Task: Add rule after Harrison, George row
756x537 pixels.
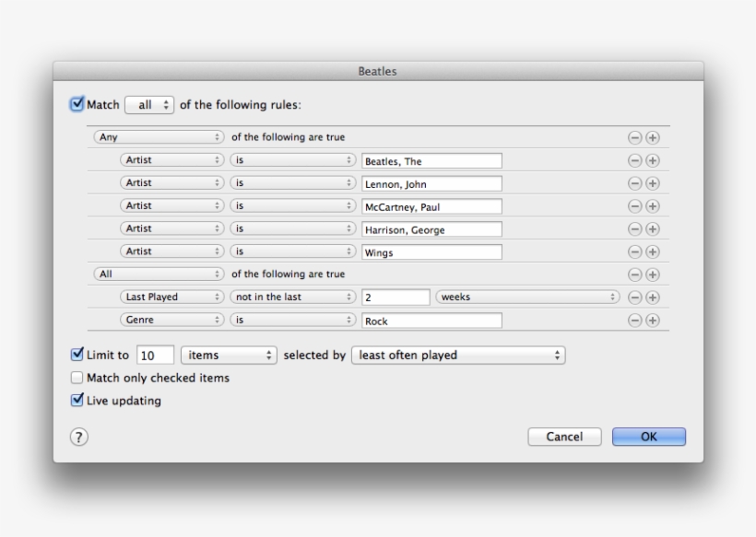Action: 653,229
